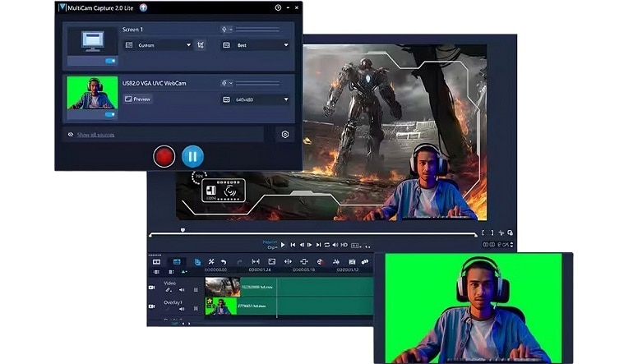Undo the last action in timeline toolbar

(224, 262)
